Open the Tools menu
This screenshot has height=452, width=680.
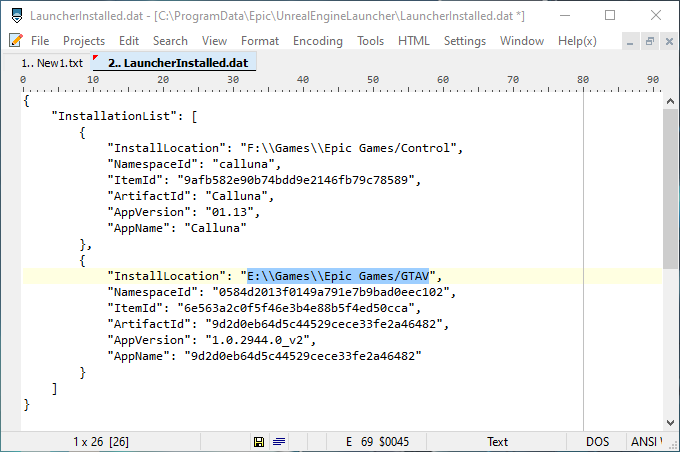[370, 41]
